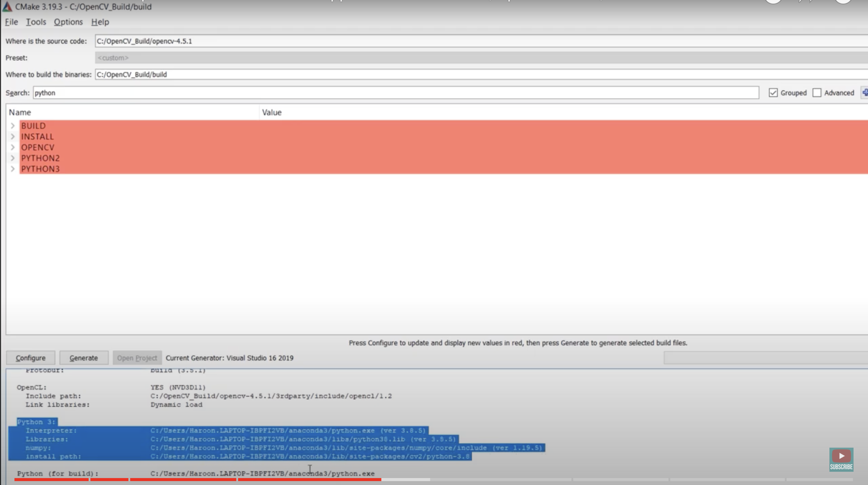The height and width of the screenshot is (485, 868).
Task: Click the Libraries python38.lib output line
Action: coord(241,439)
